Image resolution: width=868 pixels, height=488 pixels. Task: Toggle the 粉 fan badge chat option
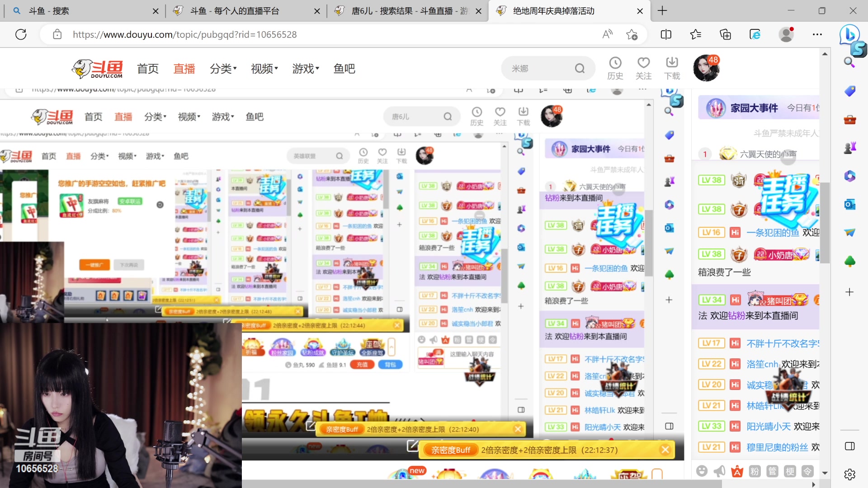point(755,471)
